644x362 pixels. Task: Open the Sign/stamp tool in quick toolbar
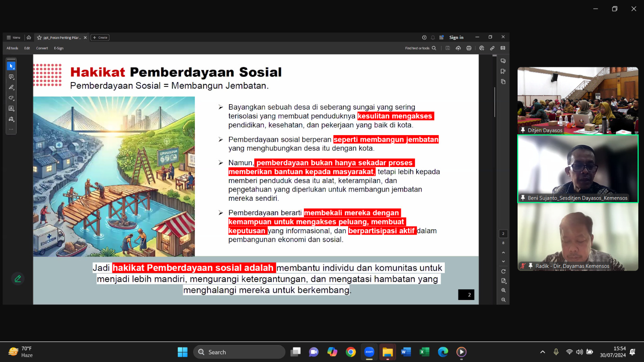pos(11,119)
